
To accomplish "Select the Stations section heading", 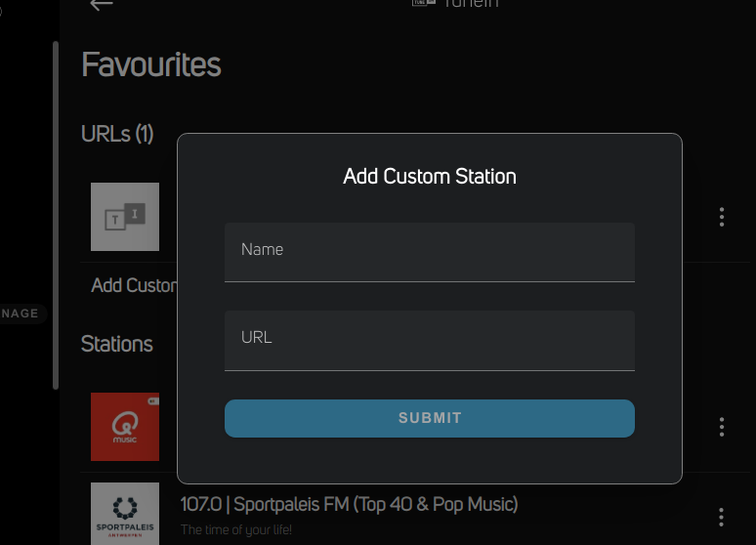I will 117,344.
